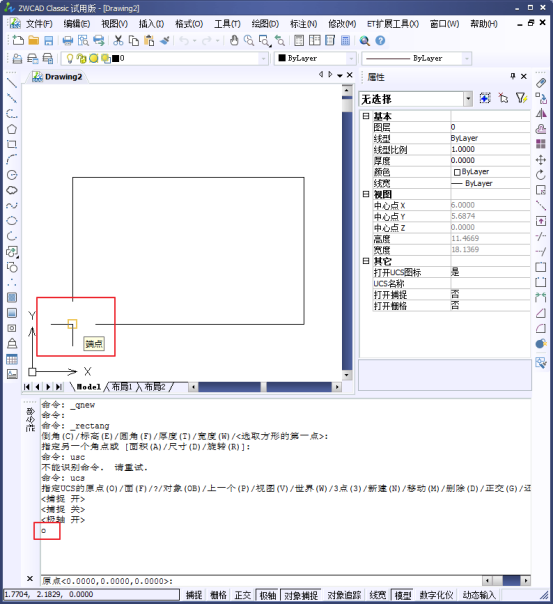Click the New drawing icon
This screenshot has height=605, width=554.
click(x=18, y=41)
